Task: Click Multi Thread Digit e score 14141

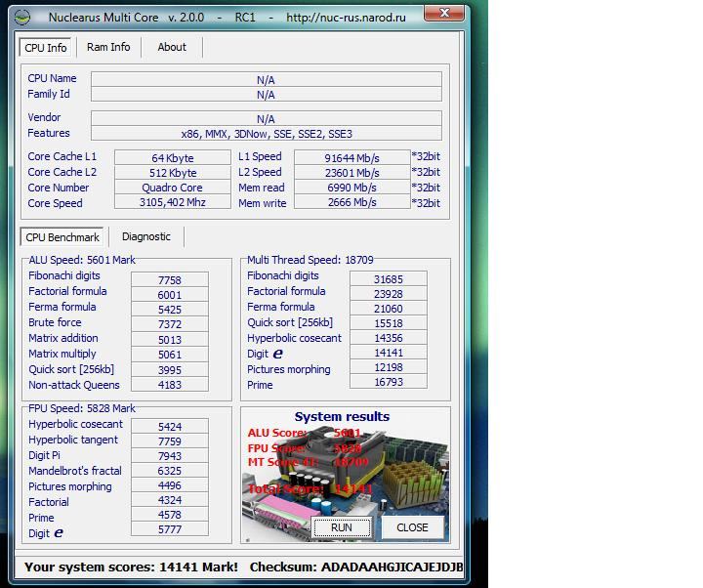Action: click(x=389, y=353)
